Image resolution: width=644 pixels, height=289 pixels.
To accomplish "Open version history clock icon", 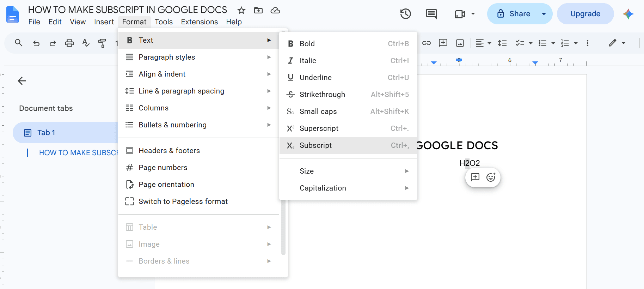I will click(406, 14).
